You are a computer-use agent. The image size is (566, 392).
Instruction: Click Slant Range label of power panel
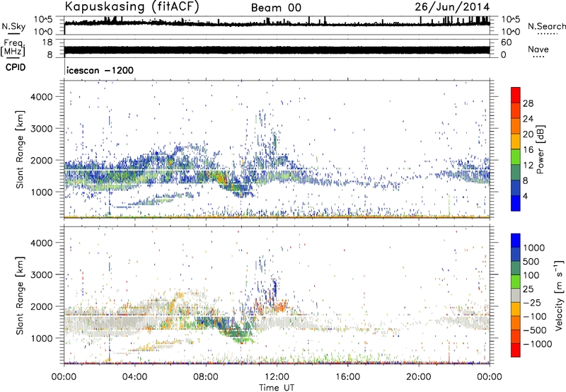coord(20,149)
